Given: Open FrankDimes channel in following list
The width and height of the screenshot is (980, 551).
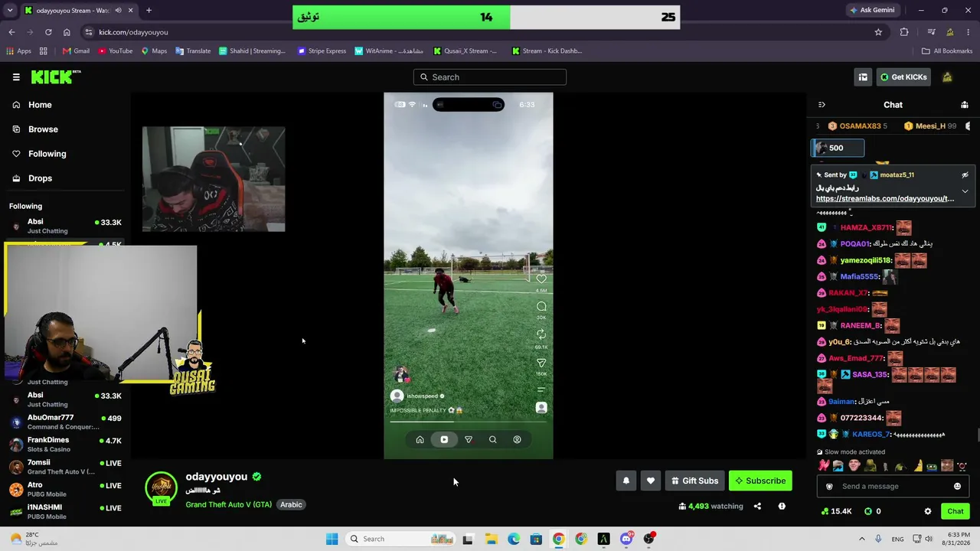Looking at the screenshot, I should tap(65, 444).
